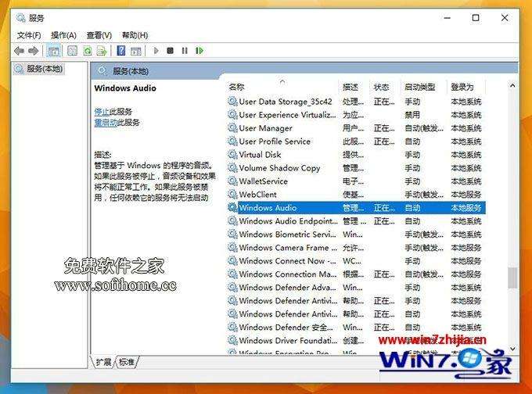The height and width of the screenshot is (394, 532).
Task: Click the Stop service square icon
Action: 170,51
